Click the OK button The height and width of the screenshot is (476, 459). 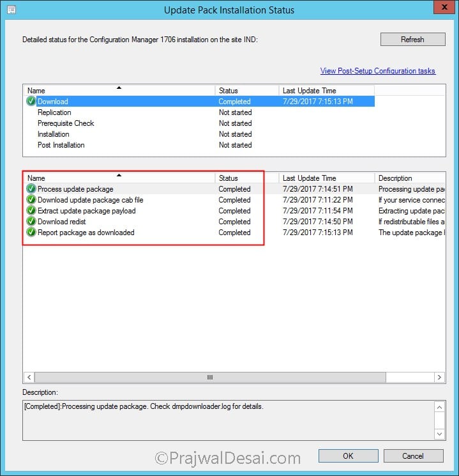348,456
